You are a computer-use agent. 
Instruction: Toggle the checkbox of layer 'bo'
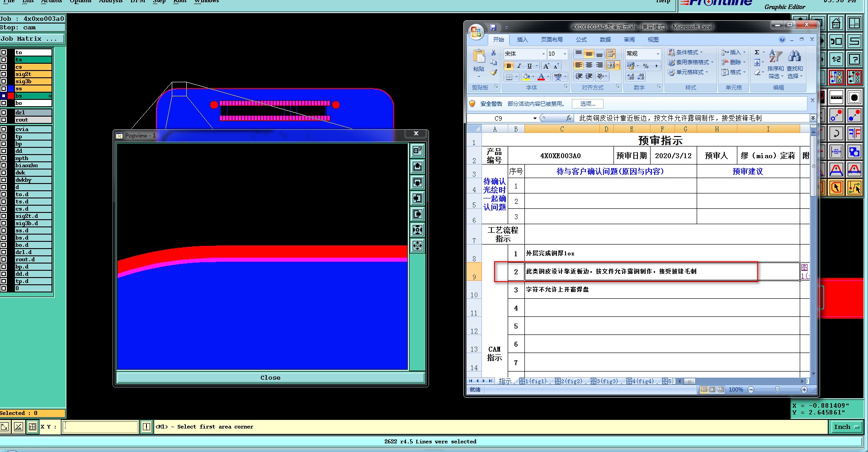tap(4, 103)
